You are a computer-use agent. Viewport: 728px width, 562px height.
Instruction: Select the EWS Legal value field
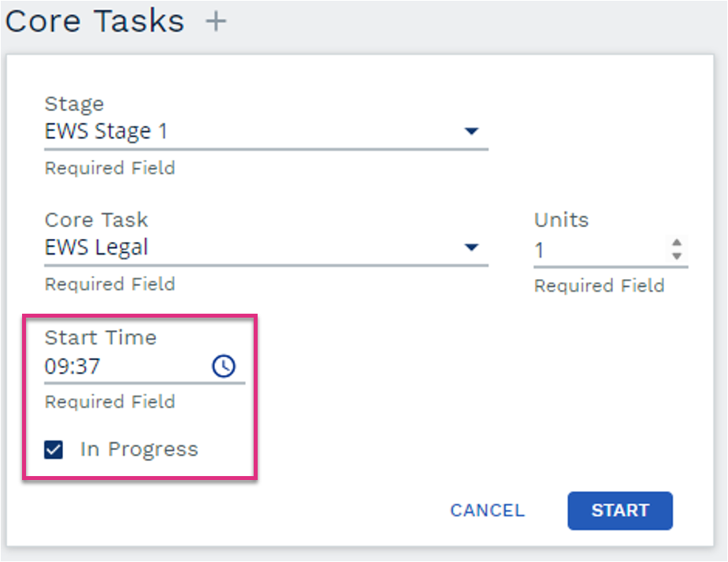coord(266,248)
